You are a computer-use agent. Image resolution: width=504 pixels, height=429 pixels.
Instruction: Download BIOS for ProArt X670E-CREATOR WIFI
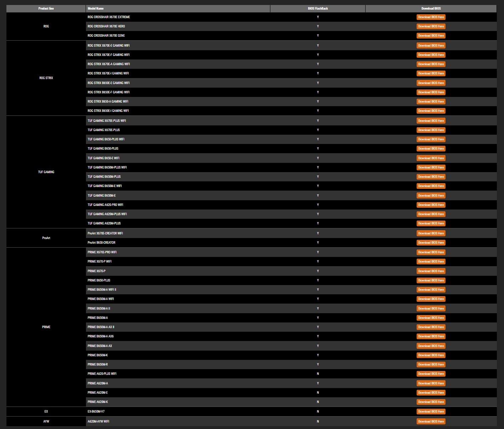[x=431, y=233]
